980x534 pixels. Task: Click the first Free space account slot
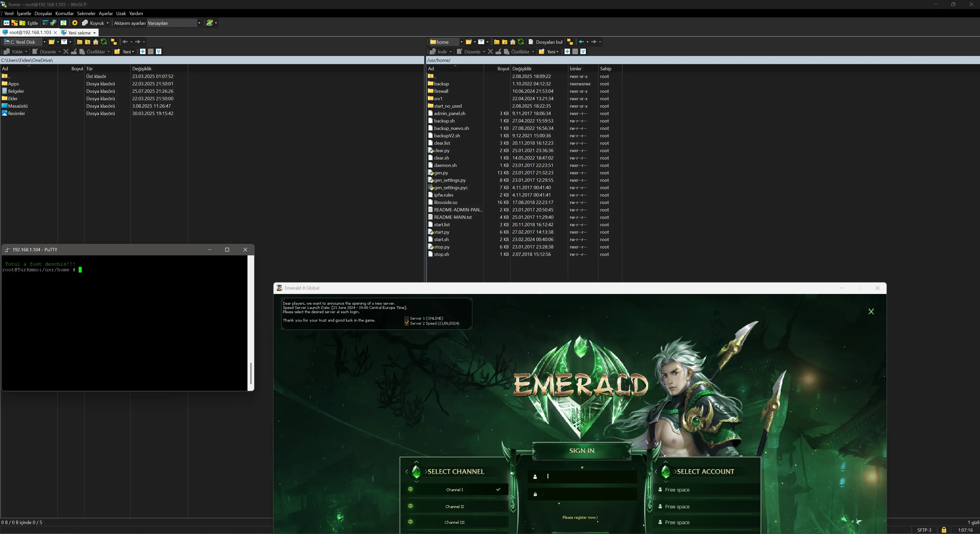708,490
